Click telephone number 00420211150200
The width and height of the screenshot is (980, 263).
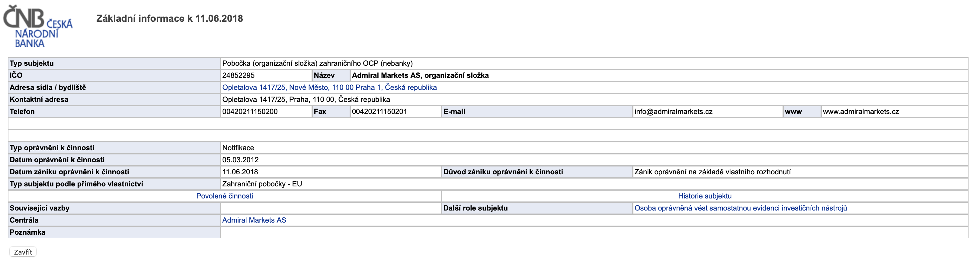250,112
